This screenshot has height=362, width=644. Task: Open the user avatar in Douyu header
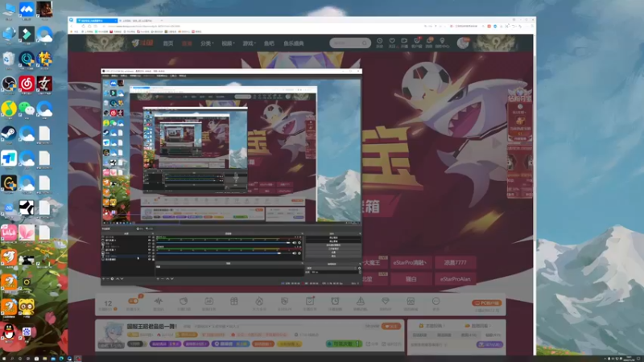(463, 43)
